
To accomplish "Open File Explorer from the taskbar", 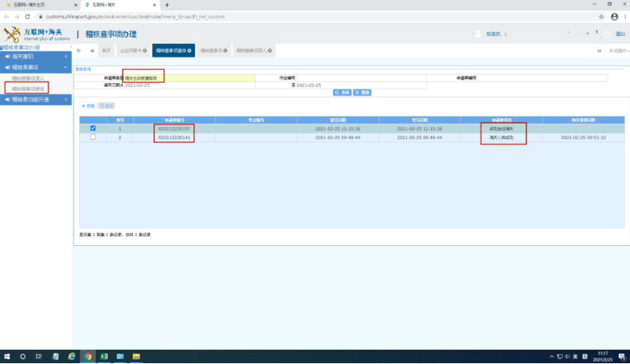I will 137,356.
